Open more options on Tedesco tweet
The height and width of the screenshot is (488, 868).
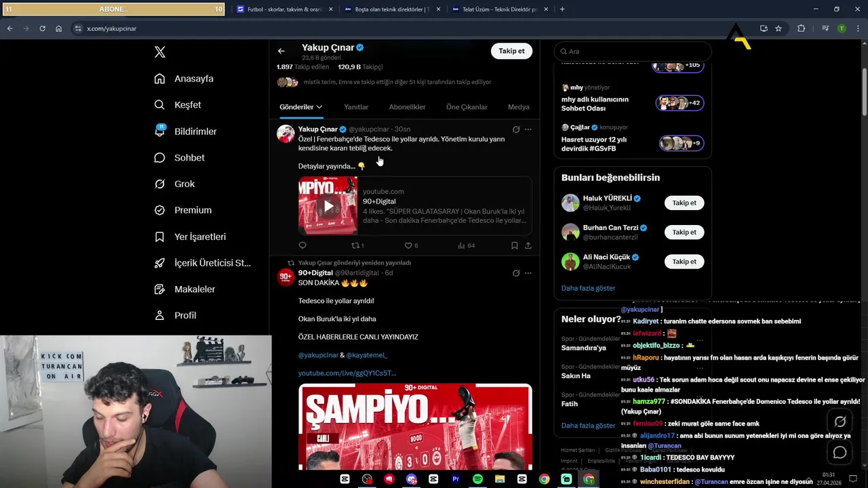528,129
